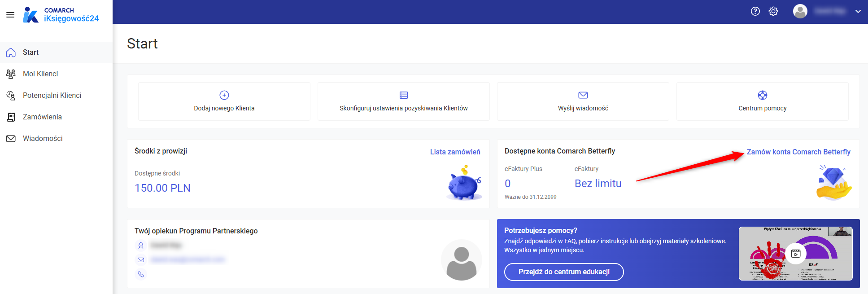The height and width of the screenshot is (294, 868).
Task: Click the Wyślij wiadomość envelope icon
Action: (x=583, y=95)
